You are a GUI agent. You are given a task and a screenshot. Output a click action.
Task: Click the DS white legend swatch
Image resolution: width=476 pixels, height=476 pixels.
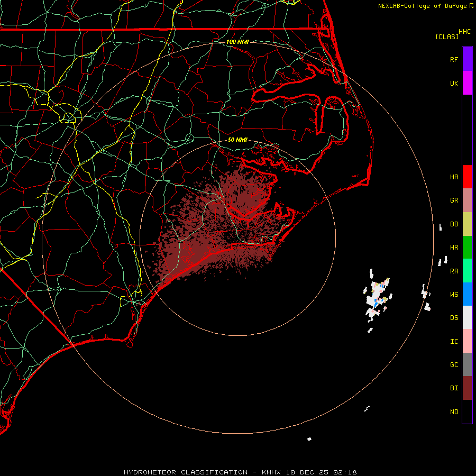(x=467, y=317)
